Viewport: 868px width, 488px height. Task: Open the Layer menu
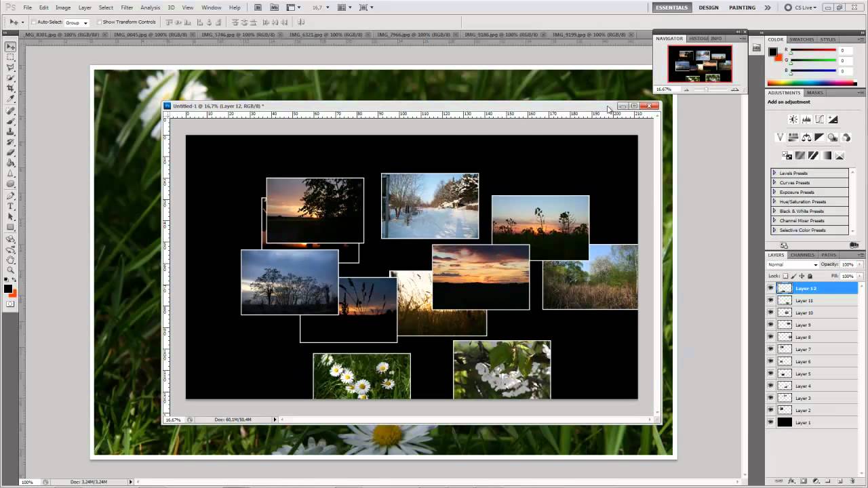[85, 7]
